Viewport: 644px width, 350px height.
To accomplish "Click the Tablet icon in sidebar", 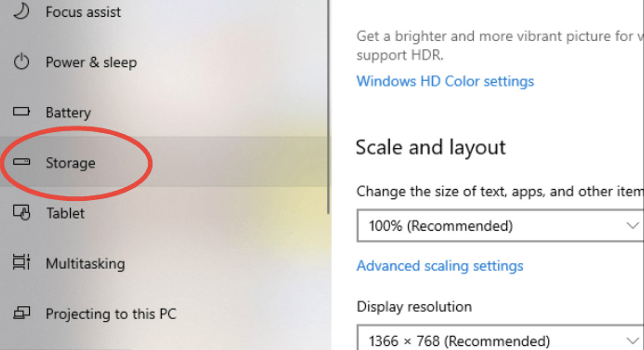I will [x=21, y=212].
